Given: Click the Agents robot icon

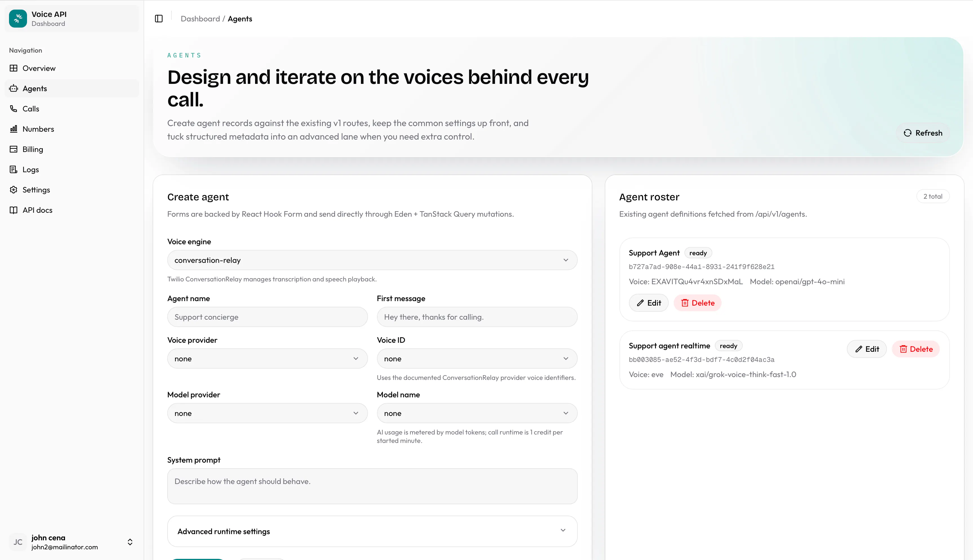Looking at the screenshot, I should tap(14, 88).
